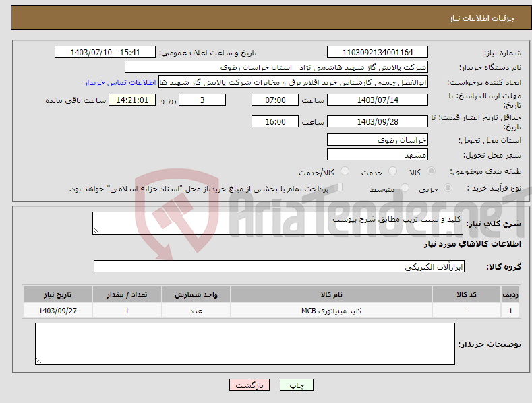Click the remaining time field 14:21:01

132,100
